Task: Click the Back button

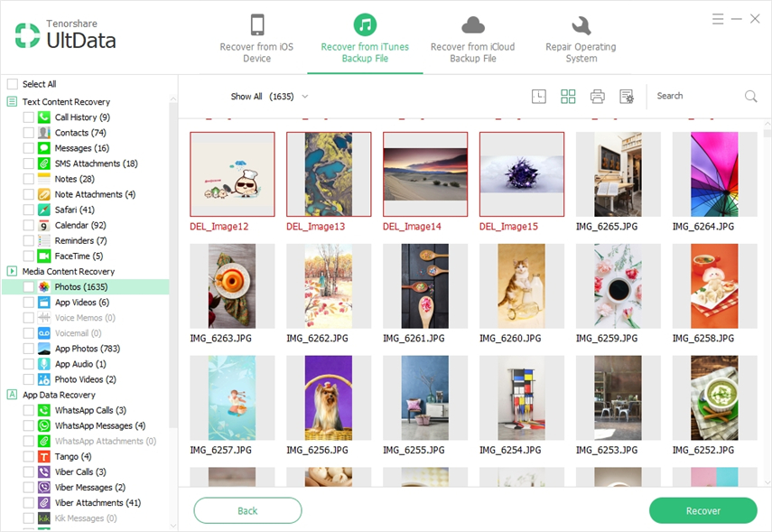Action: pyautogui.click(x=247, y=510)
